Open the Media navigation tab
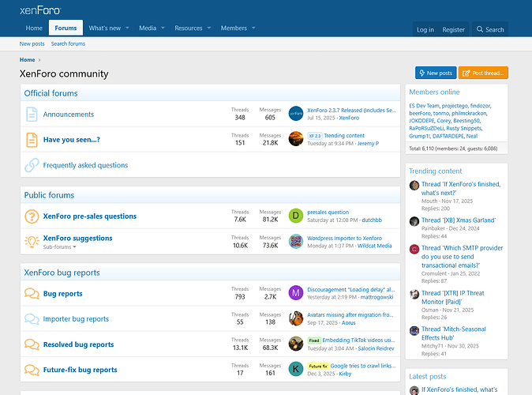The width and height of the screenshot is (532, 395). 148,28
